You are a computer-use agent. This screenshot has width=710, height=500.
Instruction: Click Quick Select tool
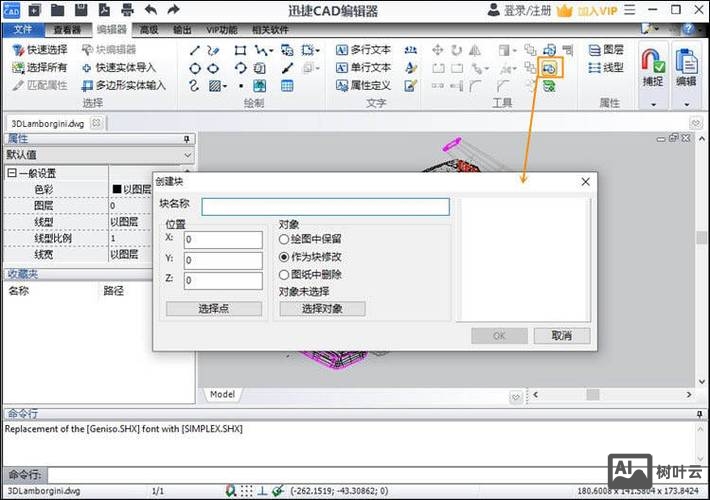click(x=40, y=50)
